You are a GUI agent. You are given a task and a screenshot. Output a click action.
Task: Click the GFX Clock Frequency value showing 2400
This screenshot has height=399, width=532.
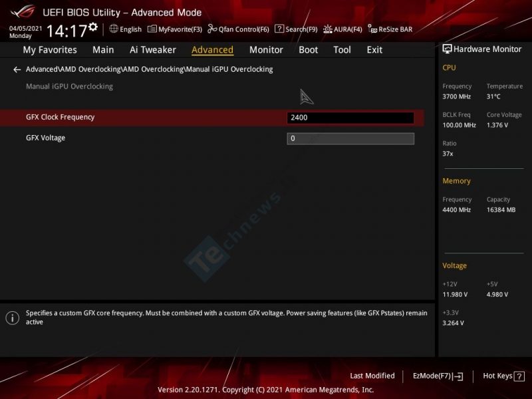click(x=350, y=118)
